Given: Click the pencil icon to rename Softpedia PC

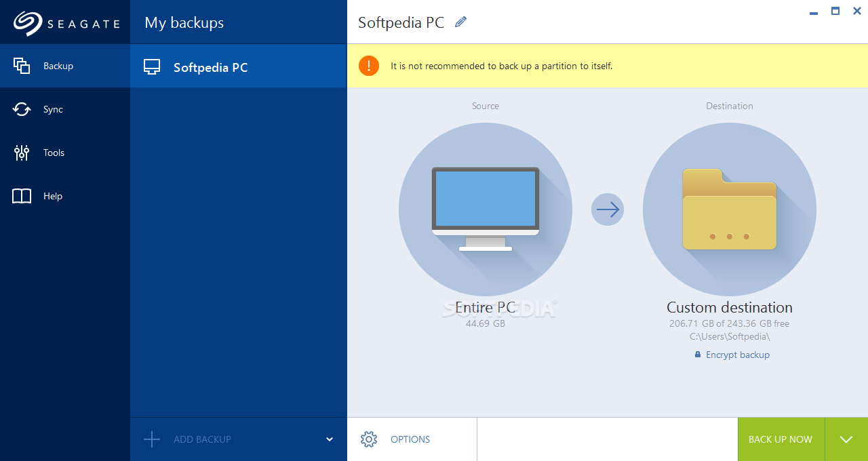Looking at the screenshot, I should (460, 22).
